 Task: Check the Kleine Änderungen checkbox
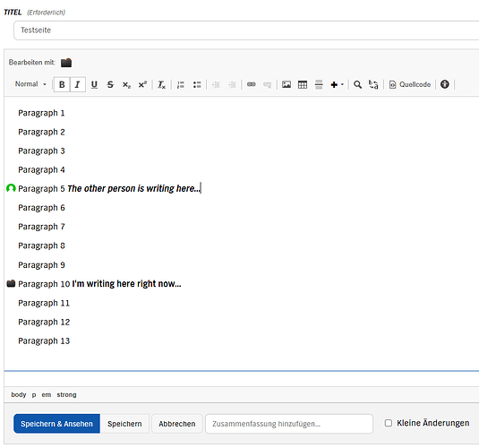click(x=389, y=423)
